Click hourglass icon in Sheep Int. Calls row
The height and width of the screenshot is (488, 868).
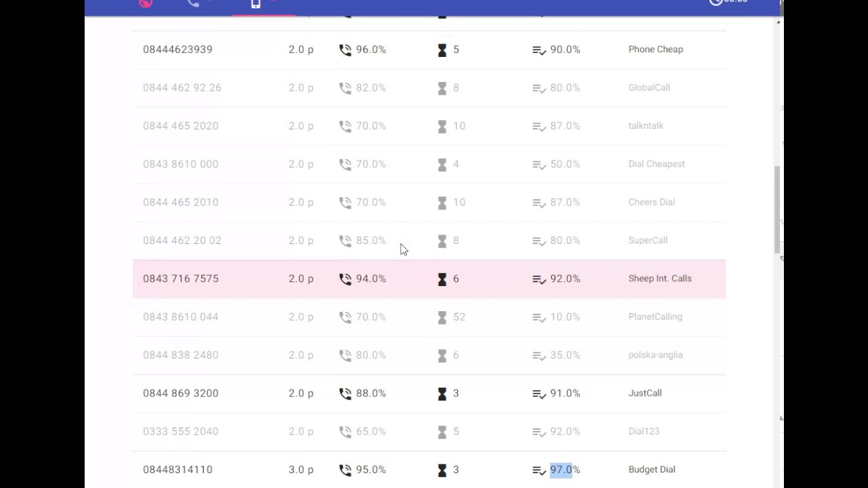coord(442,279)
